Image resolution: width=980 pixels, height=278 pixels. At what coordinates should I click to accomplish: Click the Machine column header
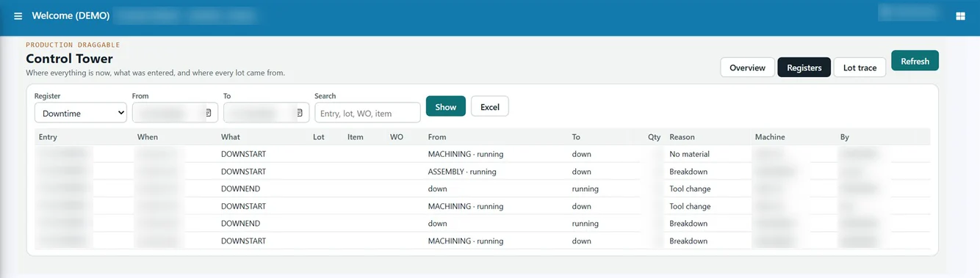point(770,137)
